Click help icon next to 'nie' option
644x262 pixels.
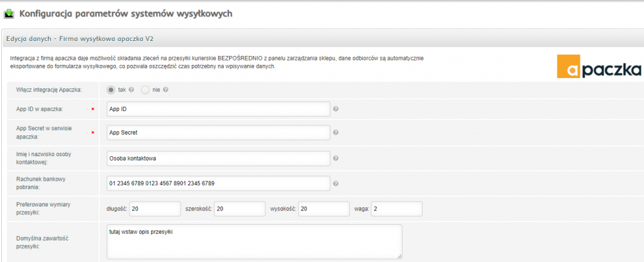click(165, 89)
